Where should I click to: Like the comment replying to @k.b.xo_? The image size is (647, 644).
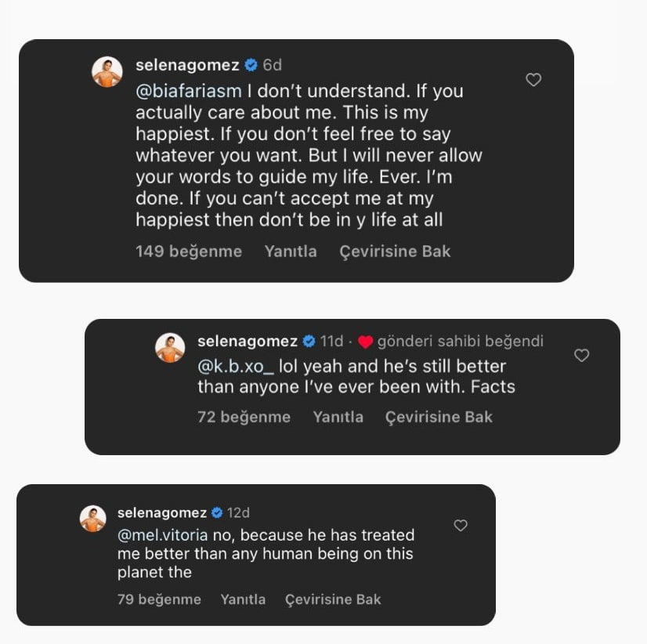tap(581, 356)
